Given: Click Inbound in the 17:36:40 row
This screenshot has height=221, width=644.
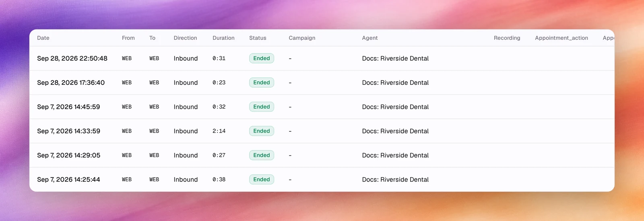Looking at the screenshot, I should (x=186, y=82).
